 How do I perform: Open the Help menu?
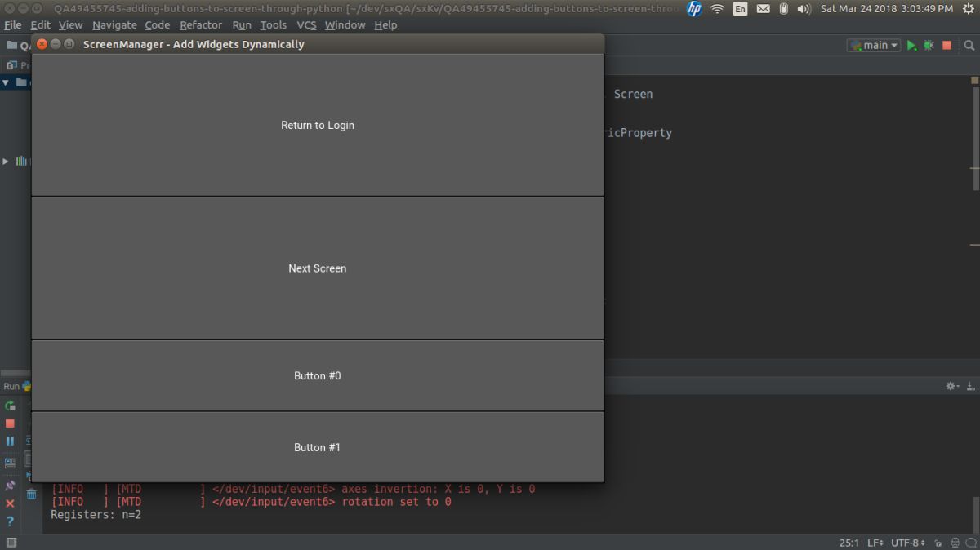click(x=385, y=24)
